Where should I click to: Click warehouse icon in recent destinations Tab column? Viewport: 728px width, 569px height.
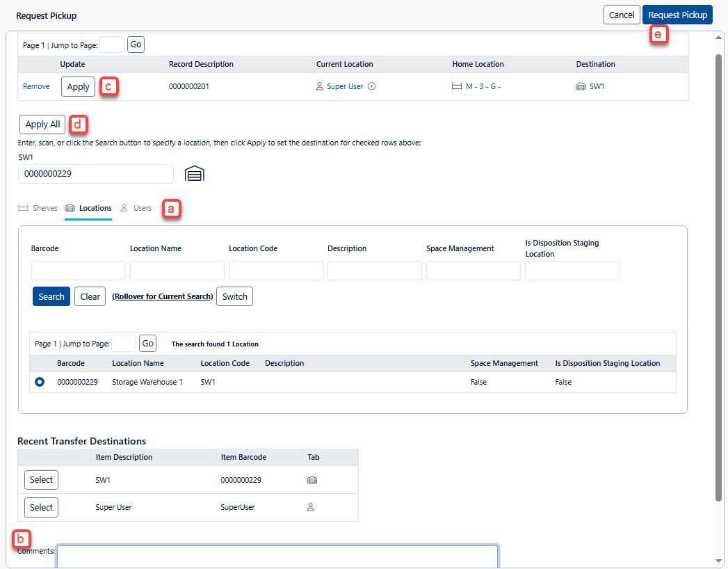[x=312, y=480]
